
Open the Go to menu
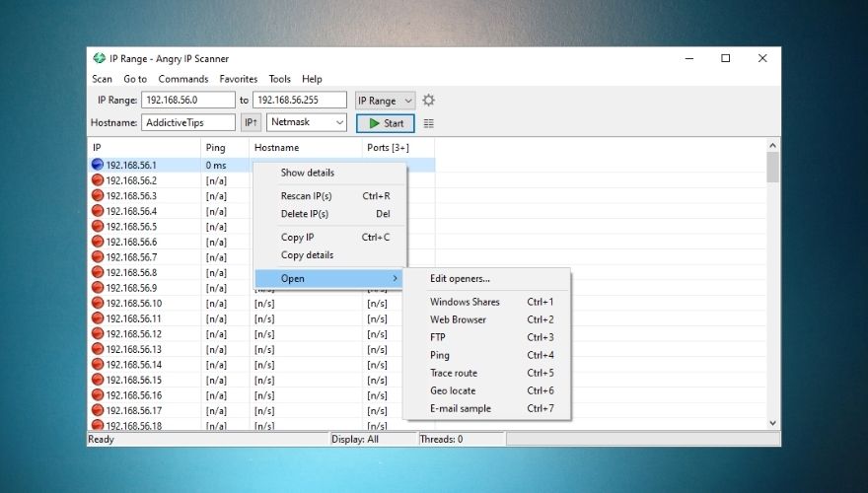pos(135,79)
